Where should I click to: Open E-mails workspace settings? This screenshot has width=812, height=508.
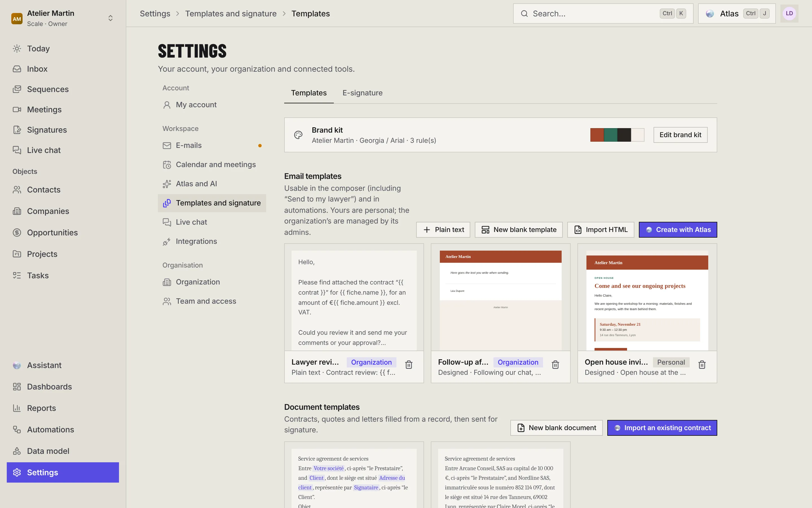coord(212,145)
